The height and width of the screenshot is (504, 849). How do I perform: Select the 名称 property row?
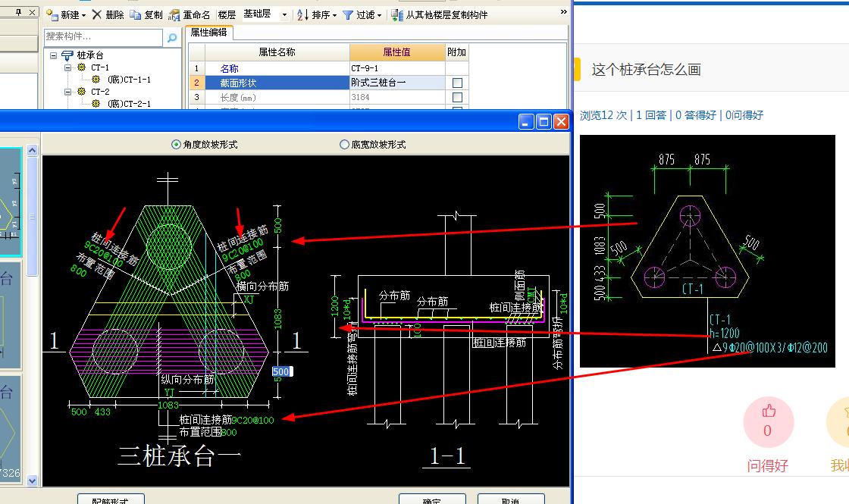(328, 68)
